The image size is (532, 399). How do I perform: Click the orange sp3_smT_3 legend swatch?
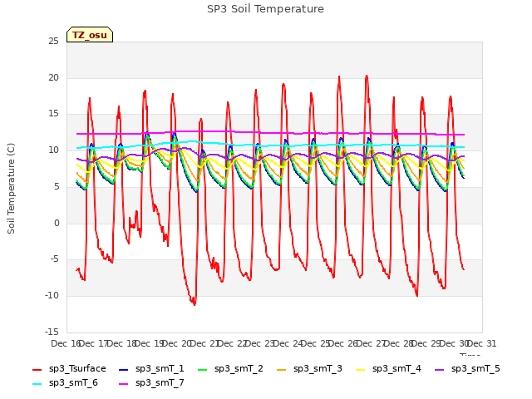[x=281, y=369]
